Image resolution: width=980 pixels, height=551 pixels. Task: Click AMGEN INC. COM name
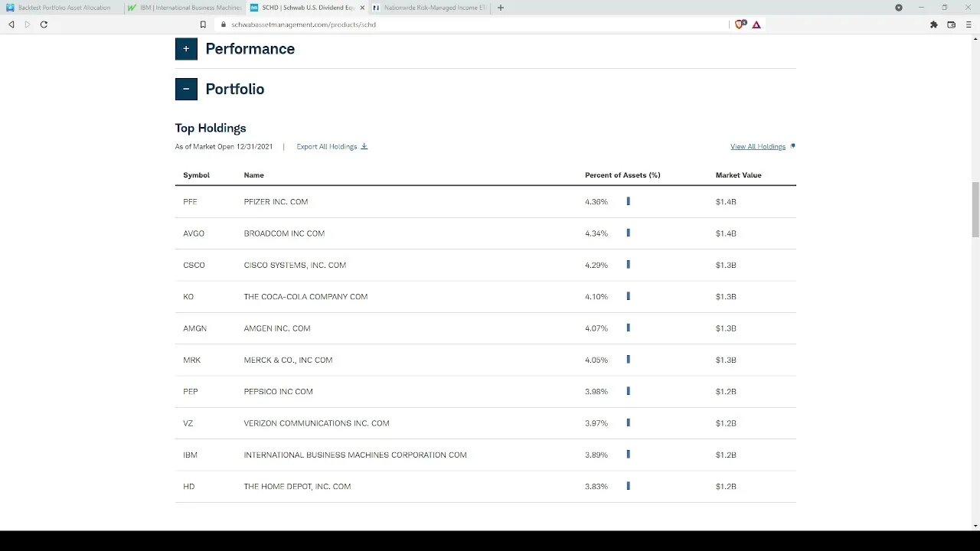pyautogui.click(x=277, y=328)
